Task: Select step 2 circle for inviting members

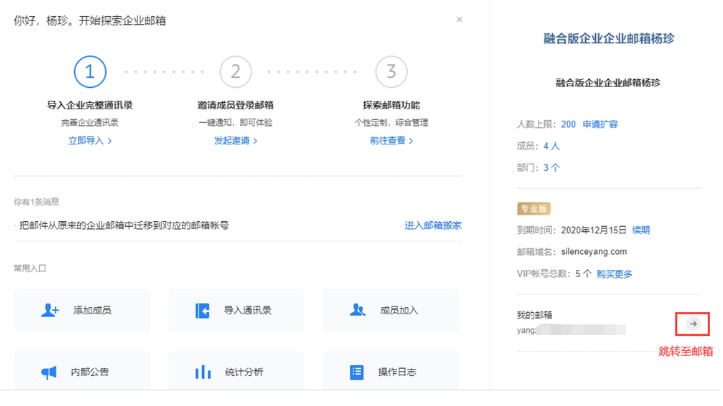Action: click(236, 71)
